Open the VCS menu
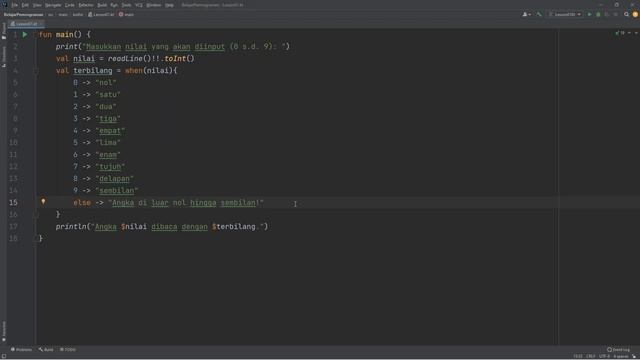Screen dimensions: 640x360 (x=139, y=5)
